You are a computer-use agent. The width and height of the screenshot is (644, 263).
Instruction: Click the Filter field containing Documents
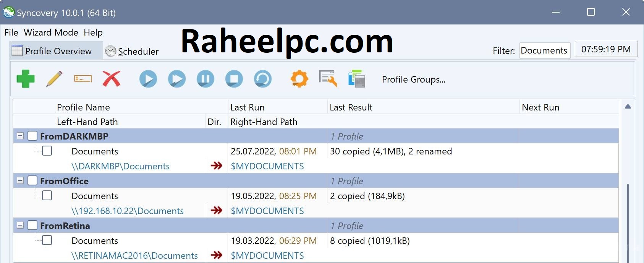(545, 50)
